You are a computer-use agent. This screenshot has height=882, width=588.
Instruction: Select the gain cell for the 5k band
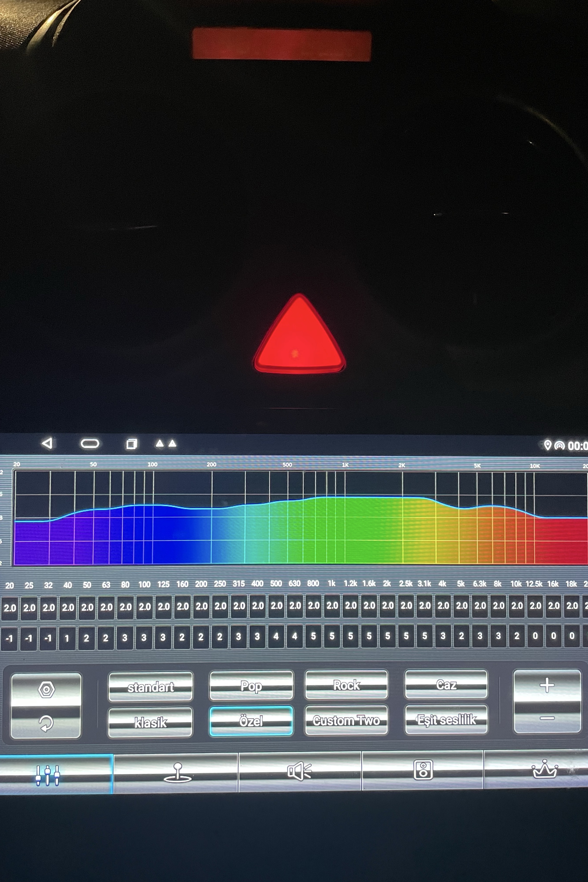coord(462,636)
